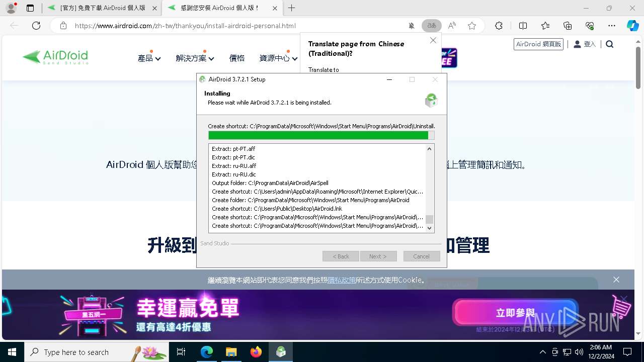
Task: Switch to the 免費下載 AirDroid 個人版 tab
Action: tap(103, 8)
